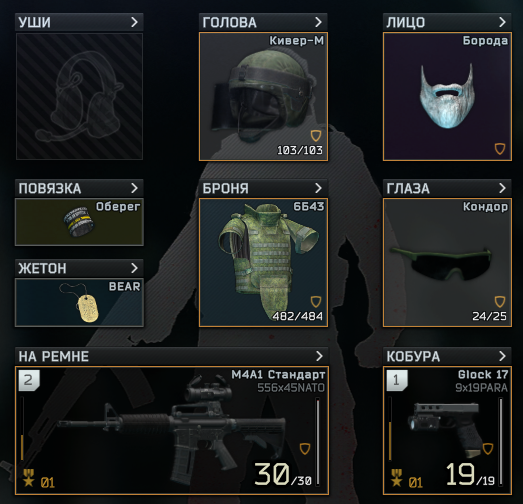Select the Кивер-М helmet item
The width and height of the screenshot is (523, 504).
[263, 96]
